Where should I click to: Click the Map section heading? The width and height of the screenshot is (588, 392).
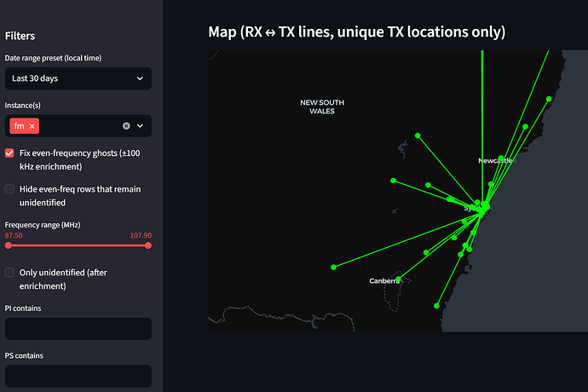click(356, 32)
